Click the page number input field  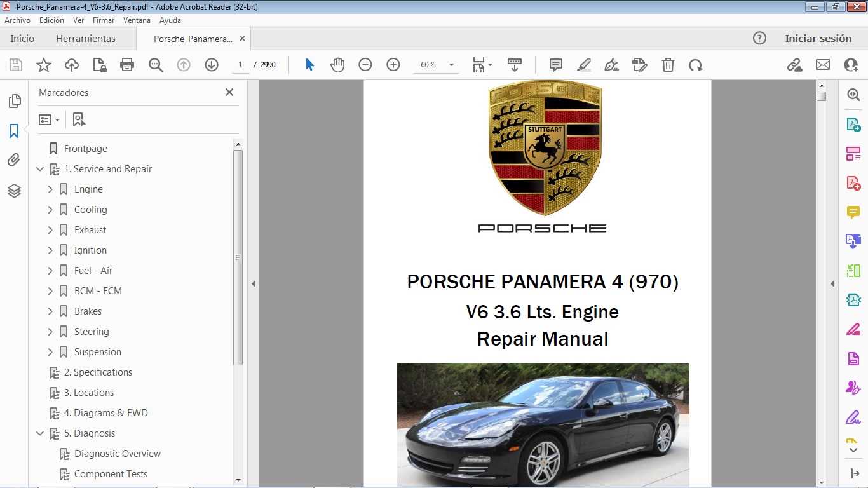pos(240,65)
